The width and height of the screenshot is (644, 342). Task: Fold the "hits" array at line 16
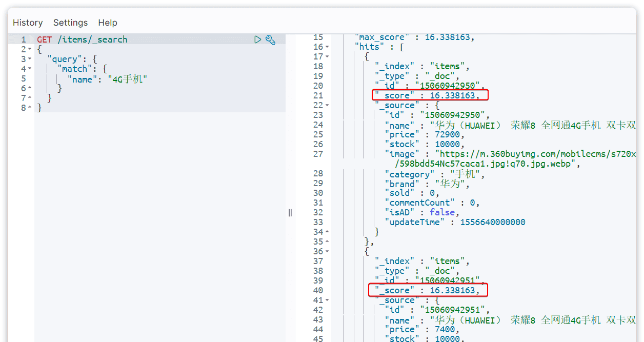[328, 47]
